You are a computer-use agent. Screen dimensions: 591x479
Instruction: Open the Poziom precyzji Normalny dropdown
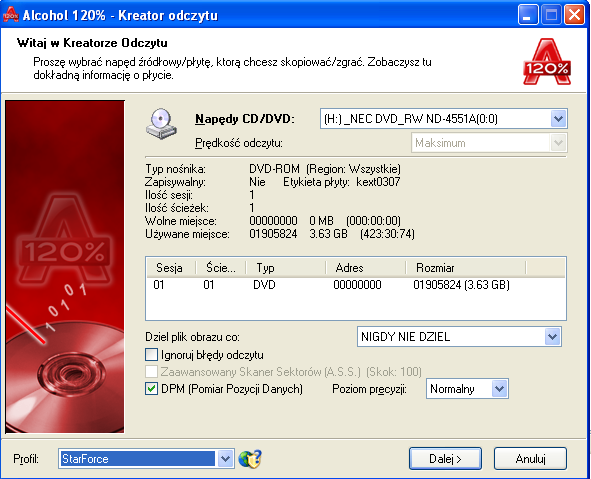[x=499, y=389]
